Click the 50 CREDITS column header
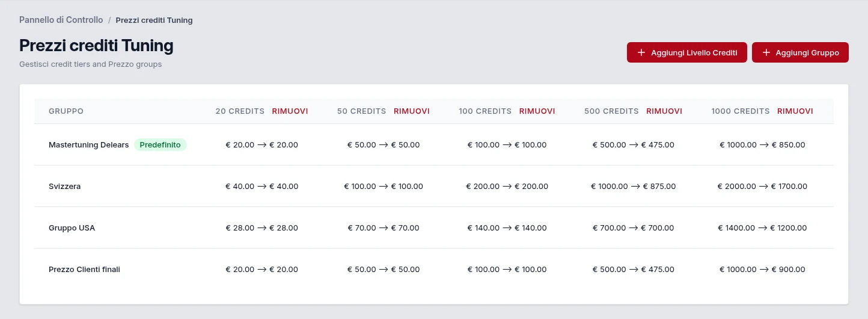 point(362,111)
